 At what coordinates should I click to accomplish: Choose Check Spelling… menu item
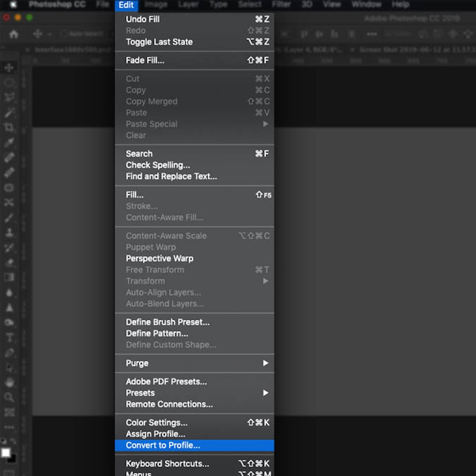(194, 165)
